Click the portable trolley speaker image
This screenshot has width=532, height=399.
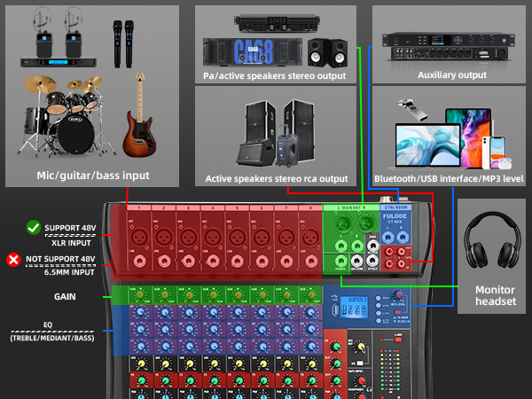pos(286,146)
